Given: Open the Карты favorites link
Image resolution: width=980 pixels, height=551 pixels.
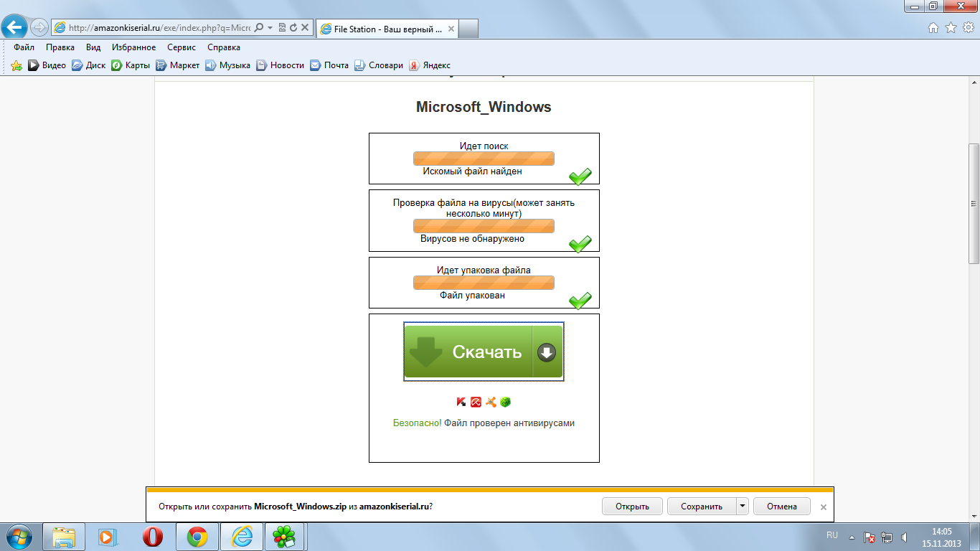Looking at the screenshot, I should click(x=131, y=65).
